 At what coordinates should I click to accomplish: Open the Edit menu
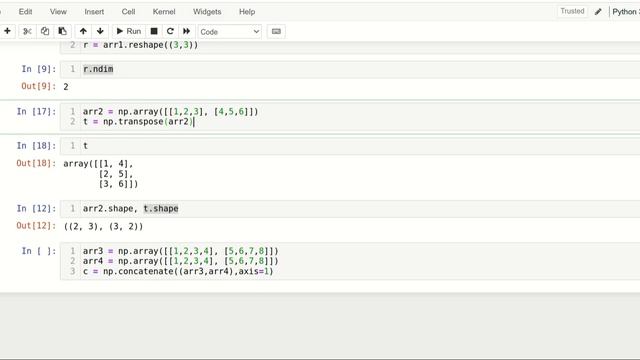click(25, 12)
